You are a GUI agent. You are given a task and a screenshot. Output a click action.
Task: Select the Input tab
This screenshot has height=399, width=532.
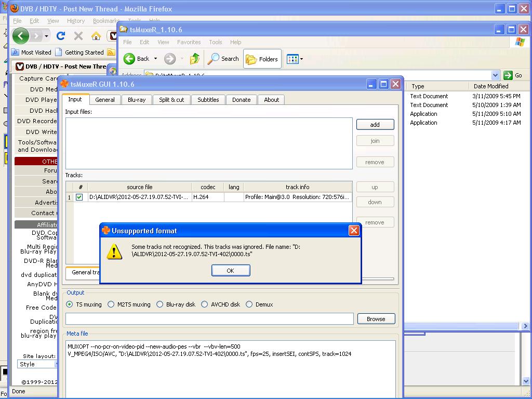pos(75,99)
